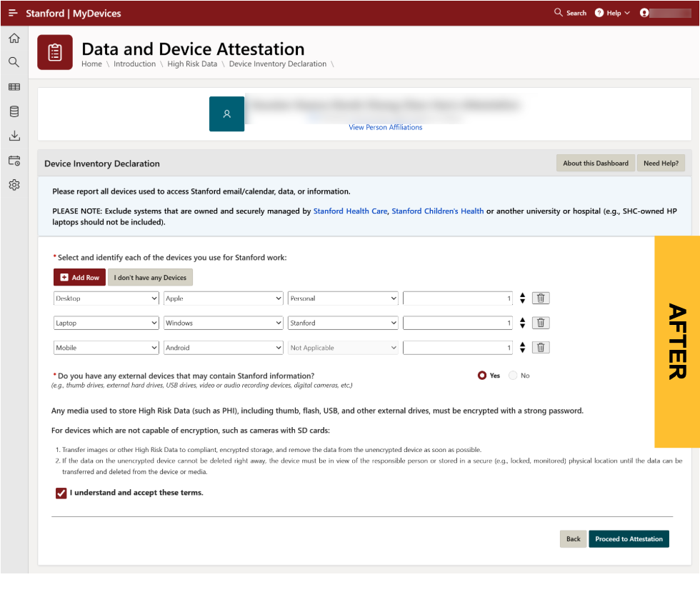The width and height of the screenshot is (700, 607).
Task: Open the table grid sidebar icon
Action: pyautogui.click(x=14, y=87)
